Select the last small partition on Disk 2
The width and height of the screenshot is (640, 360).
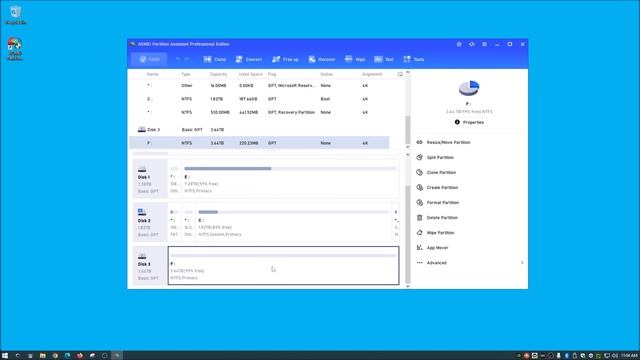click(396, 222)
